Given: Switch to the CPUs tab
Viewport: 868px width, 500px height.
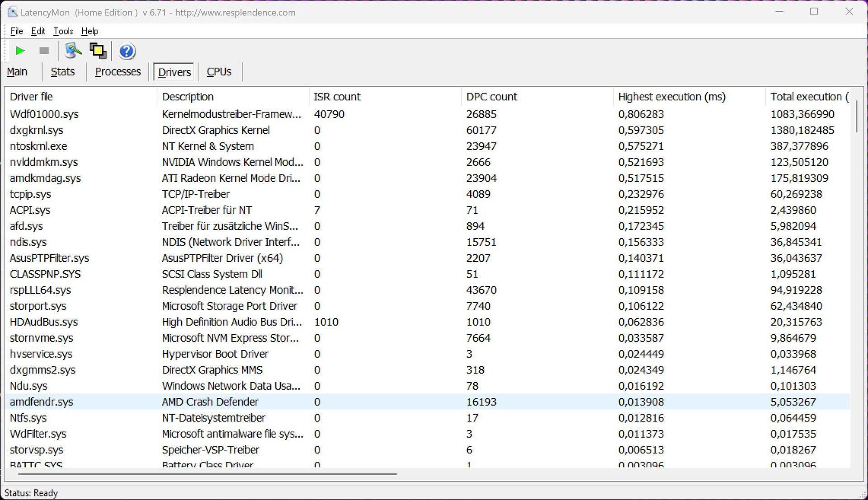Looking at the screenshot, I should click(x=219, y=72).
